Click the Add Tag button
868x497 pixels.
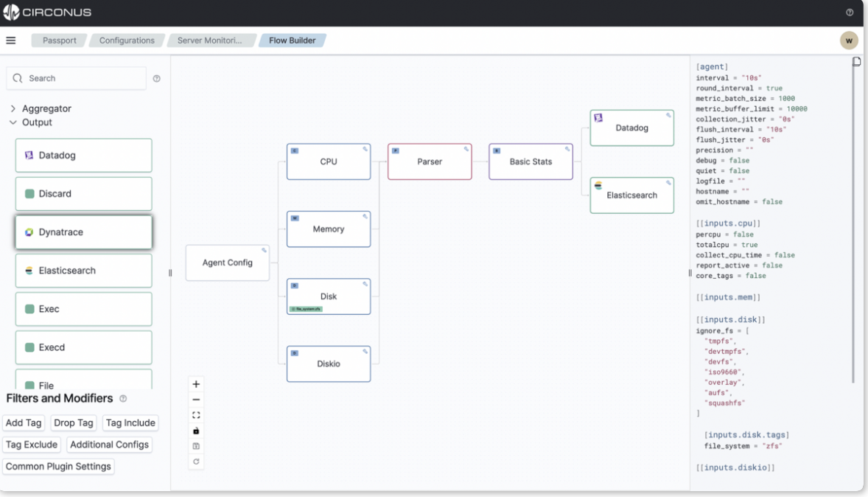pos(24,423)
